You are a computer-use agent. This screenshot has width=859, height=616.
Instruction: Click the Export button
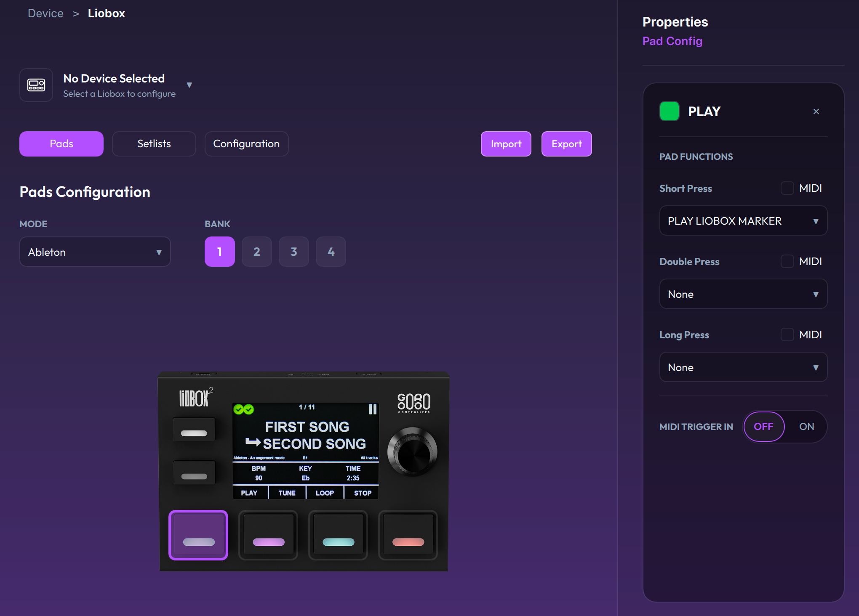[x=566, y=144]
